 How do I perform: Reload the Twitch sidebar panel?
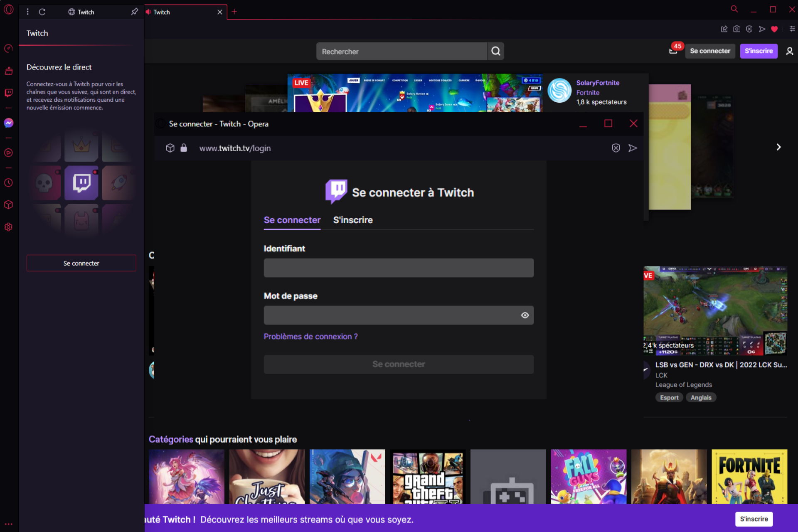tap(42, 12)
